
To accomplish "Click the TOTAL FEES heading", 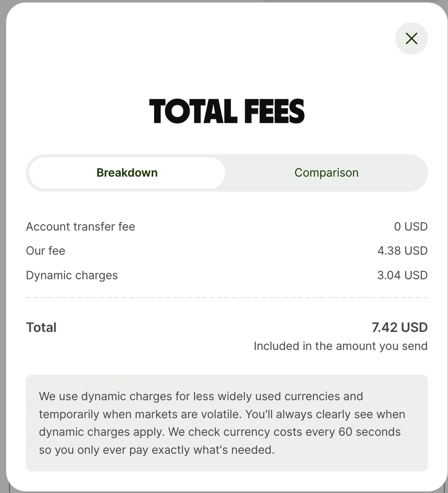I will click(227, 111).
